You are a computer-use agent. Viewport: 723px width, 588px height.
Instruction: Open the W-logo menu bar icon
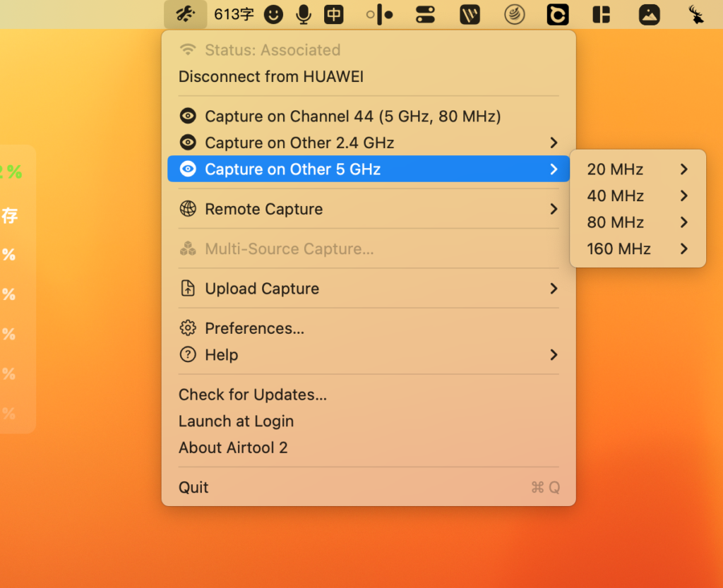click(x=470, y=14)
